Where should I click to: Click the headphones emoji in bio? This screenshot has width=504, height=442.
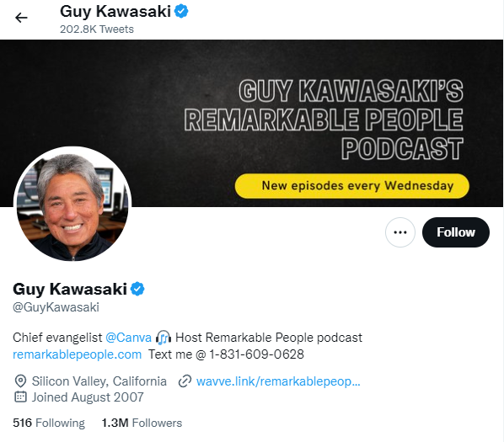pos(164,338)
